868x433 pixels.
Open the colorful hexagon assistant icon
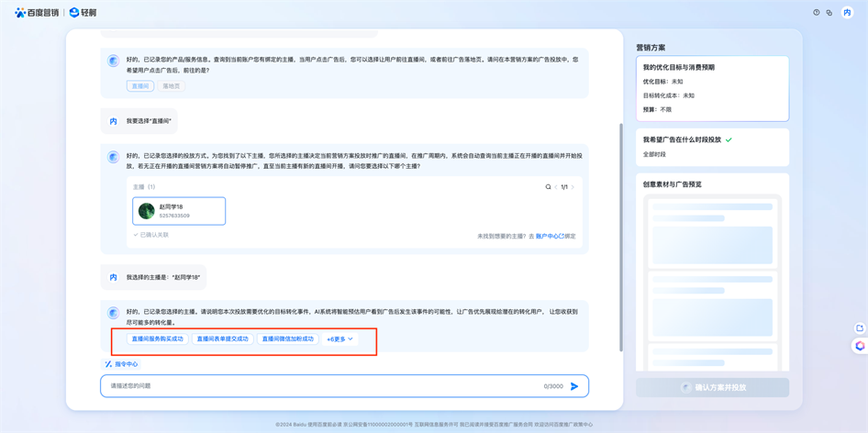pyautogui.click(x=860, y=347)
